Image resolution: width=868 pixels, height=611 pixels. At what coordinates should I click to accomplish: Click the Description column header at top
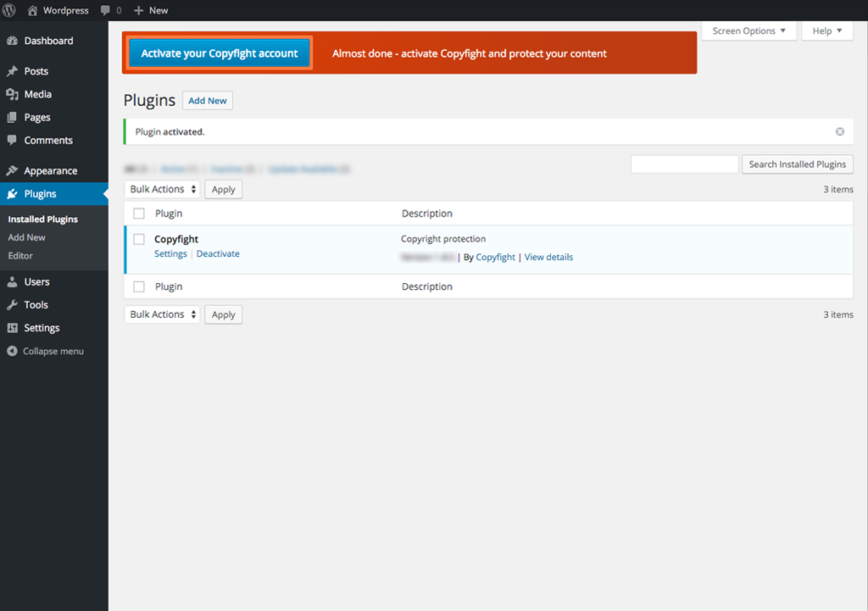[x=427, y=214]
